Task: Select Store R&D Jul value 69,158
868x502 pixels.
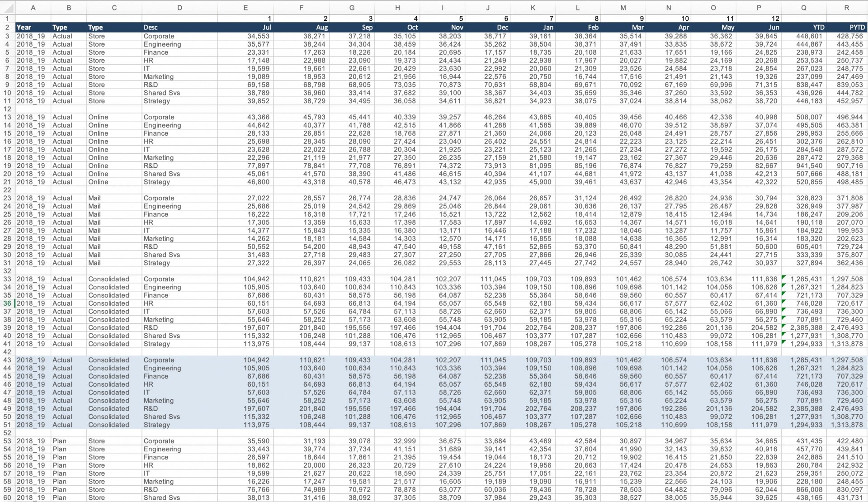Action: click(x=245, y=85)
